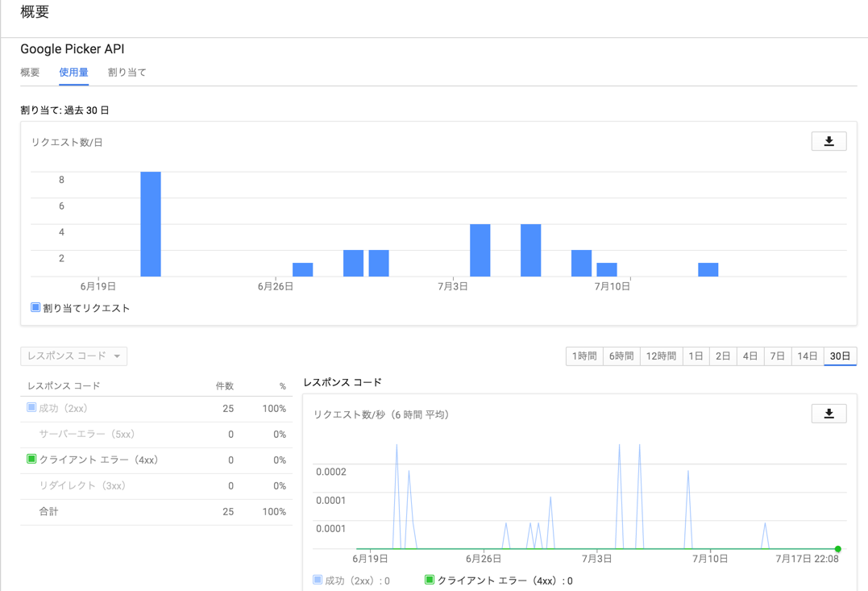Select the 30日 time range

(x=838, y=356)
